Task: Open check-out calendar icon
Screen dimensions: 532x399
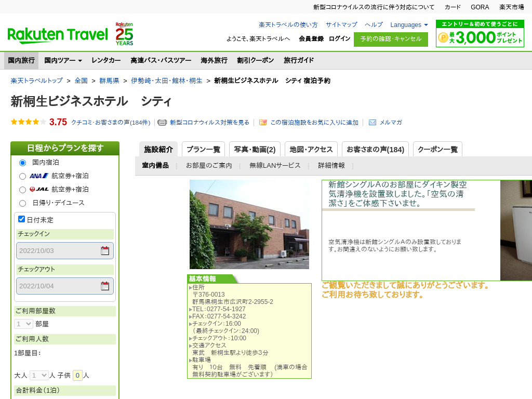Action: [105, 286]
